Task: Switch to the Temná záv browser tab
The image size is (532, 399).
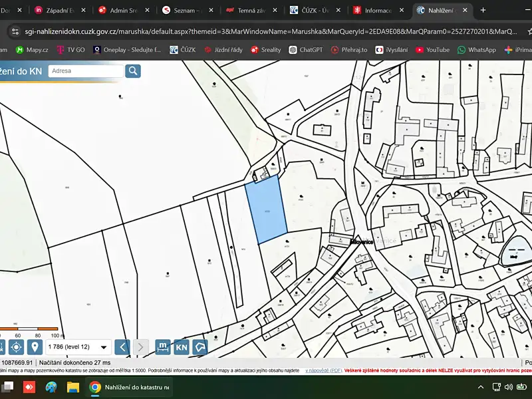Action: [251, 10]
